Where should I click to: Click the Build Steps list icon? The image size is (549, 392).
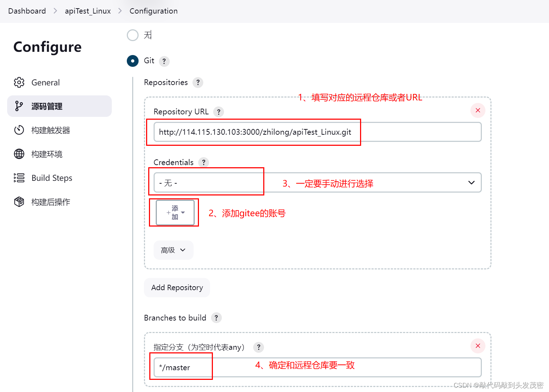[19, 178]
